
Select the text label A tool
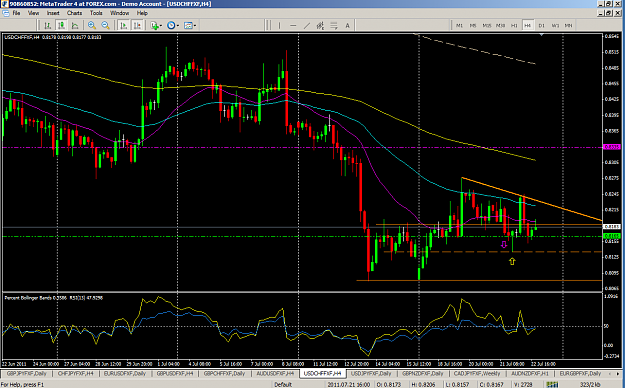(x=347, y=26)
